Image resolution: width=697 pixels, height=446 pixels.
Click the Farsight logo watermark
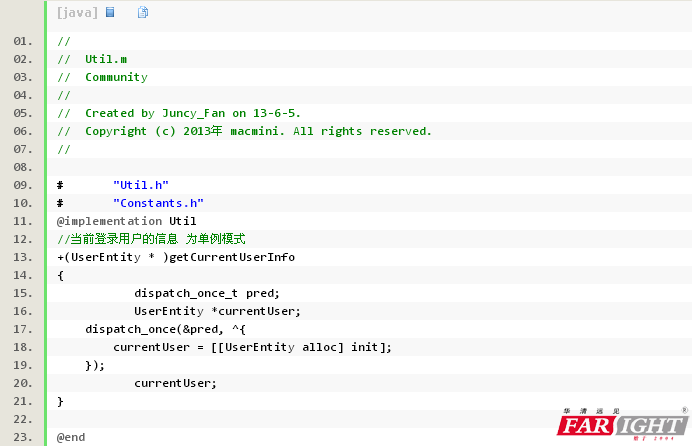[x=621, y=425]
